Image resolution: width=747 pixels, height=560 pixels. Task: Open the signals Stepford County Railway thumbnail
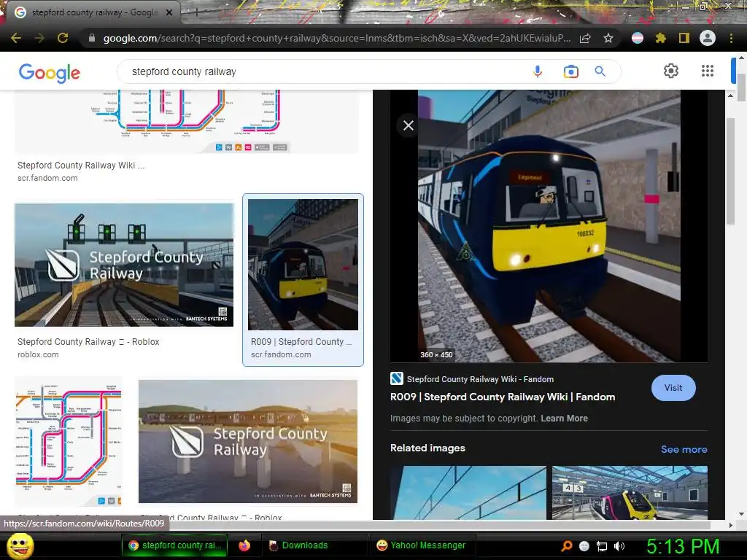(124, 265)
